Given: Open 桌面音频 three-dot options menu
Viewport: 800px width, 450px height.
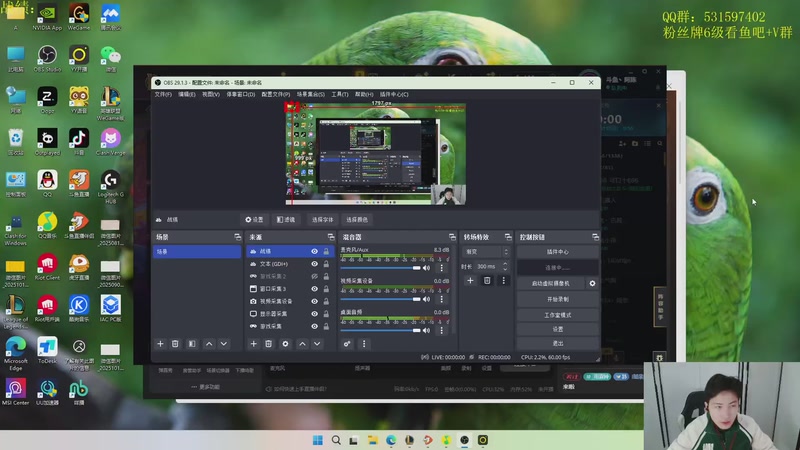Looking at the screenshot, I should click(x=442, y=330).
